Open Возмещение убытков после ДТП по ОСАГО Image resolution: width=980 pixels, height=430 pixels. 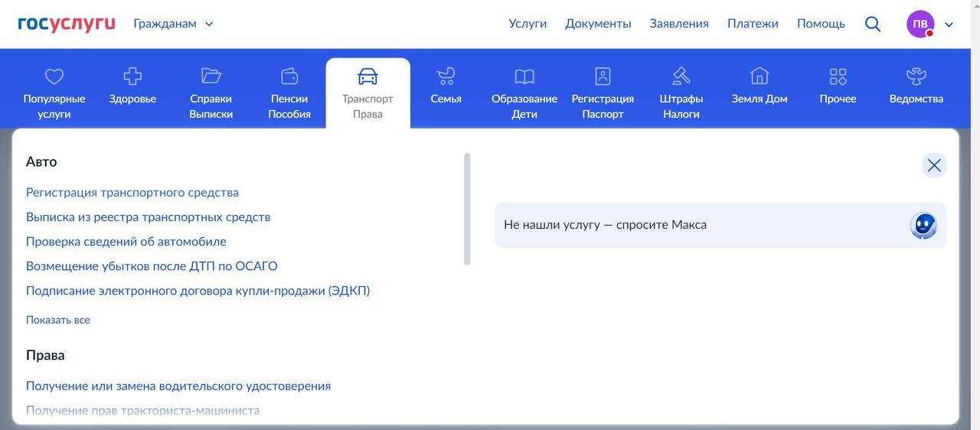coord(152,266)
